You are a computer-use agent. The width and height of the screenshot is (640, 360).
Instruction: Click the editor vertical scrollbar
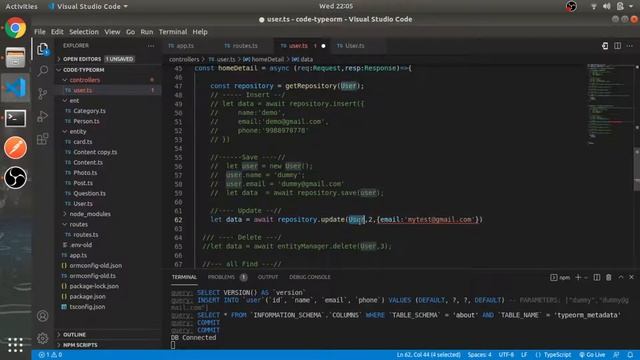point(637,168)
